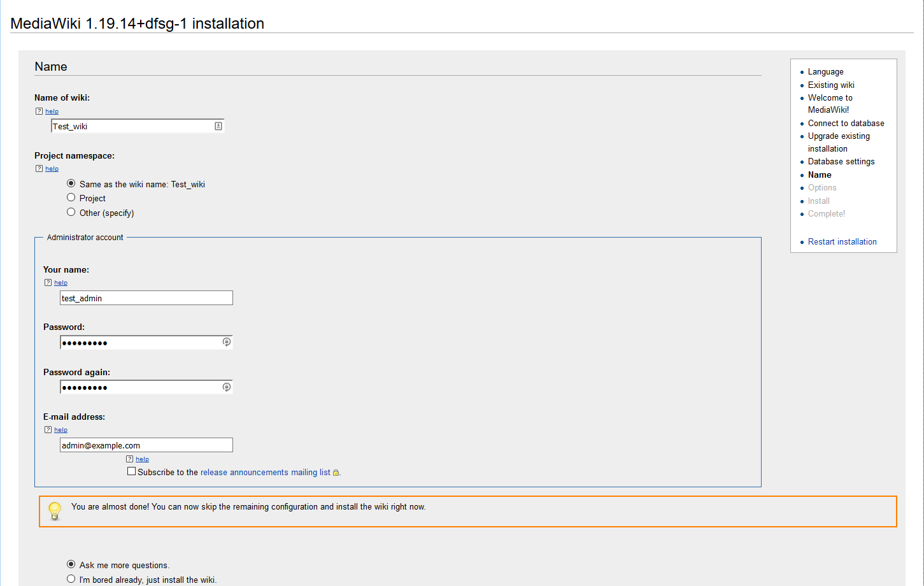Open help link above the Subscribe checkbox
The width and height of the screenshot is (924, 586).
click(142, 459)
